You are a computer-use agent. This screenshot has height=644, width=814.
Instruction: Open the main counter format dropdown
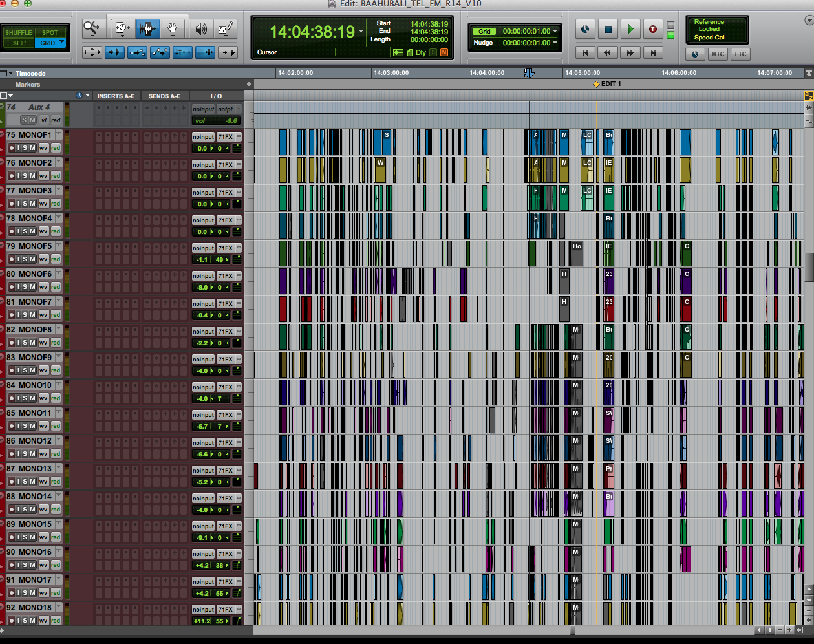361,32
